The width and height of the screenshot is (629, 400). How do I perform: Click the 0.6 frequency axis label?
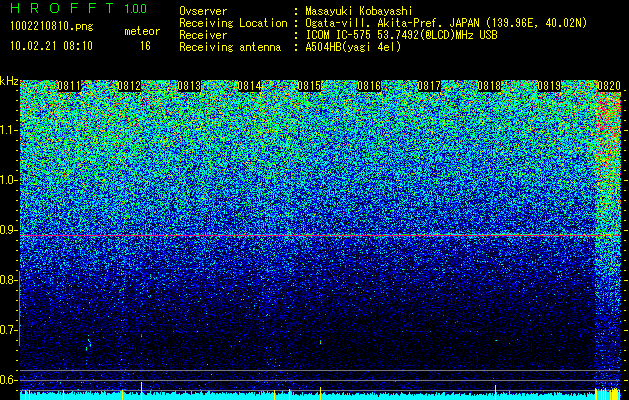pyautogui.click(x=8, y=380)
